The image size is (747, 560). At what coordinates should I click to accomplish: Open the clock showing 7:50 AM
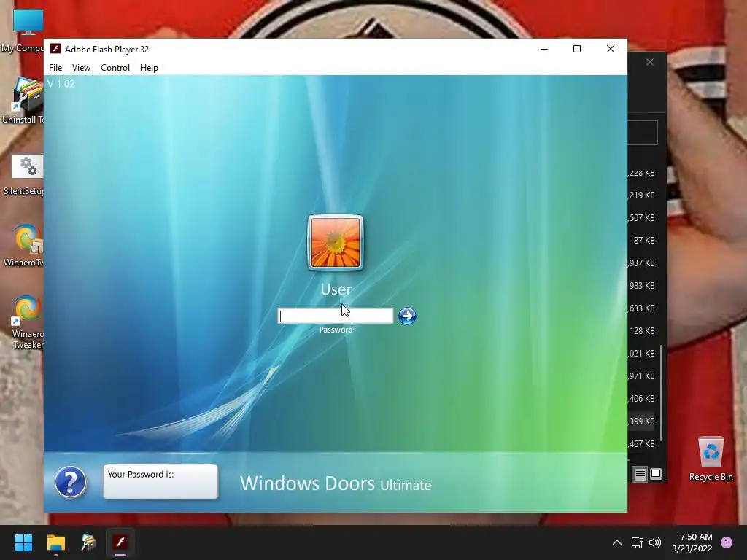coord(692,542)
